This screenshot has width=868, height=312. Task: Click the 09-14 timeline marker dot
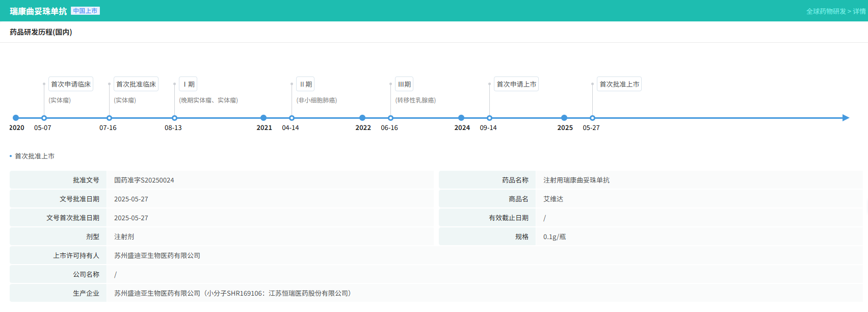click(x=489, y=118)
